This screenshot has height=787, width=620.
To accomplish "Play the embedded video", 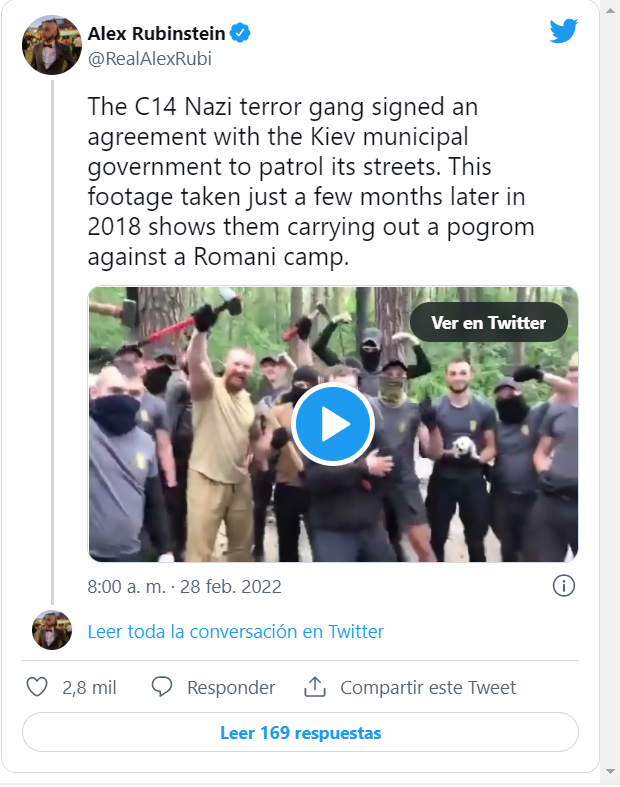I will tap(333, 424).
